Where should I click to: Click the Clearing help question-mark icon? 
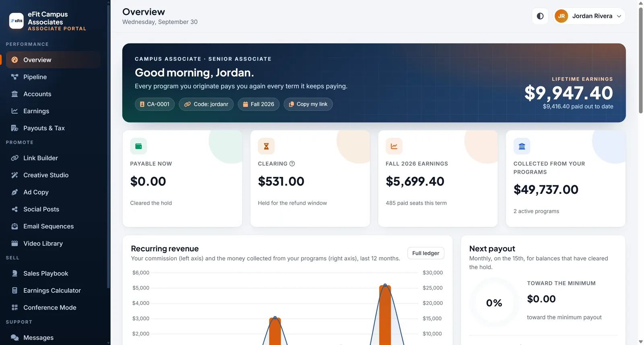292,164
